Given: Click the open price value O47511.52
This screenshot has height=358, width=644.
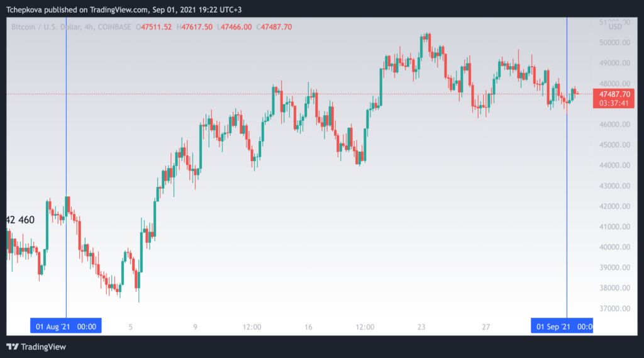Looking at the screenshot, I should point(153,27).
